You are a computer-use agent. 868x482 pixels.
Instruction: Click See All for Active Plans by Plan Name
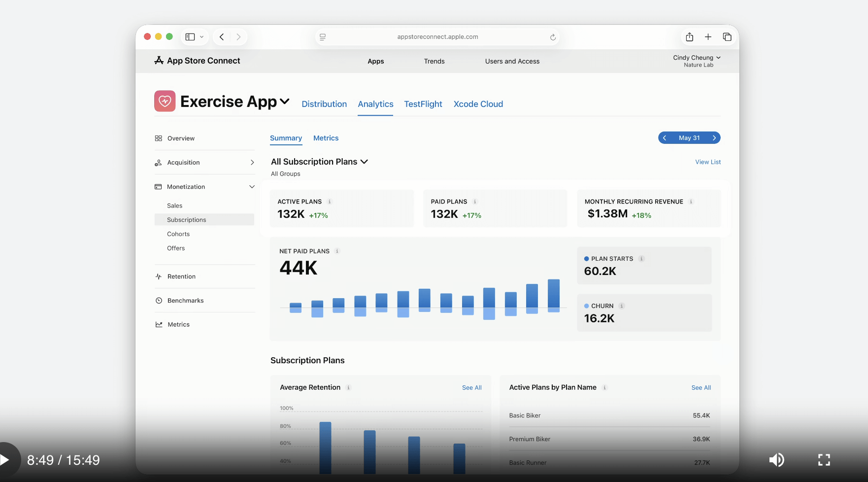701,388
